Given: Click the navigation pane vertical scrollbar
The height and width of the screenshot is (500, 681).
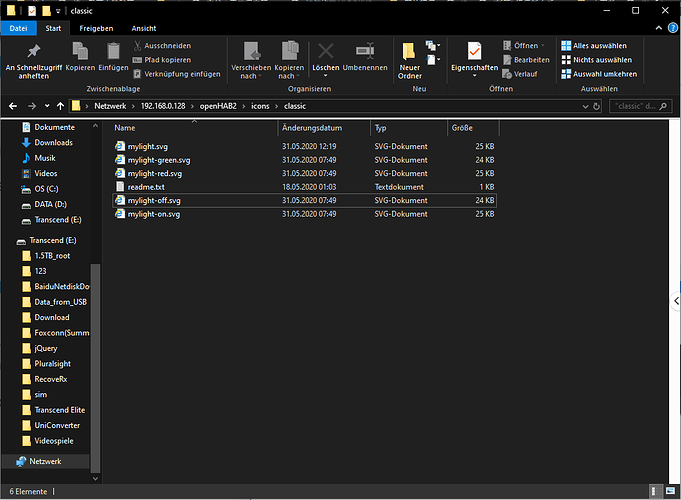Looking at the screenshot, I should [96, 368].
